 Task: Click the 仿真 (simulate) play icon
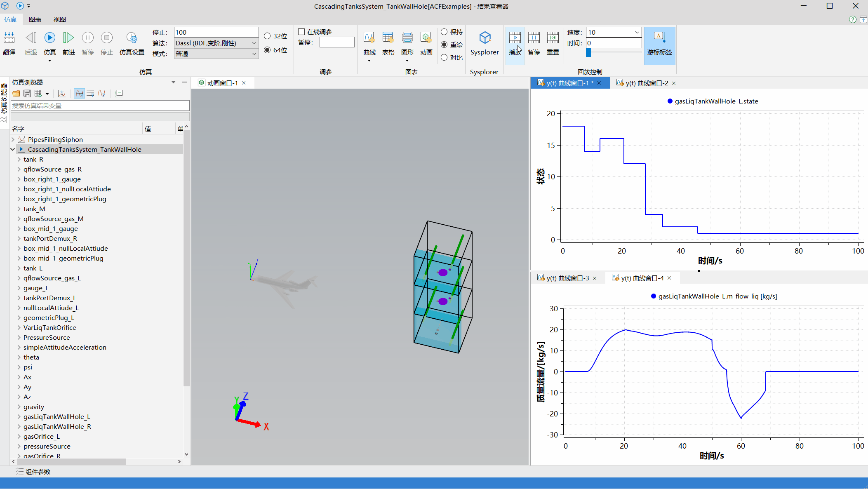[50, 38]
